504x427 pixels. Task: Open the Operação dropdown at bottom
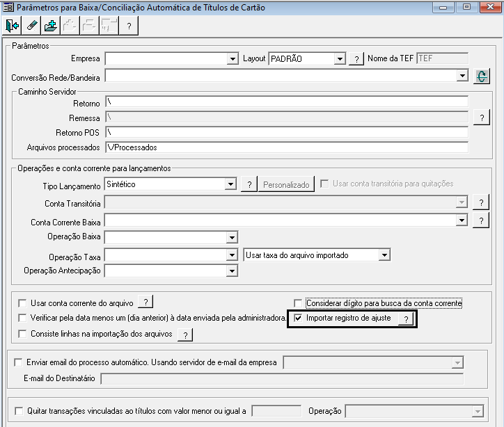pyautogui.click(x=478, y=411)
